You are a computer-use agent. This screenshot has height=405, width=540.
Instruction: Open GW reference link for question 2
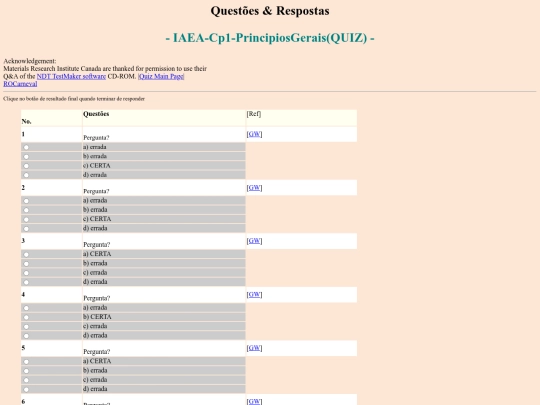(x=255, y=188)
